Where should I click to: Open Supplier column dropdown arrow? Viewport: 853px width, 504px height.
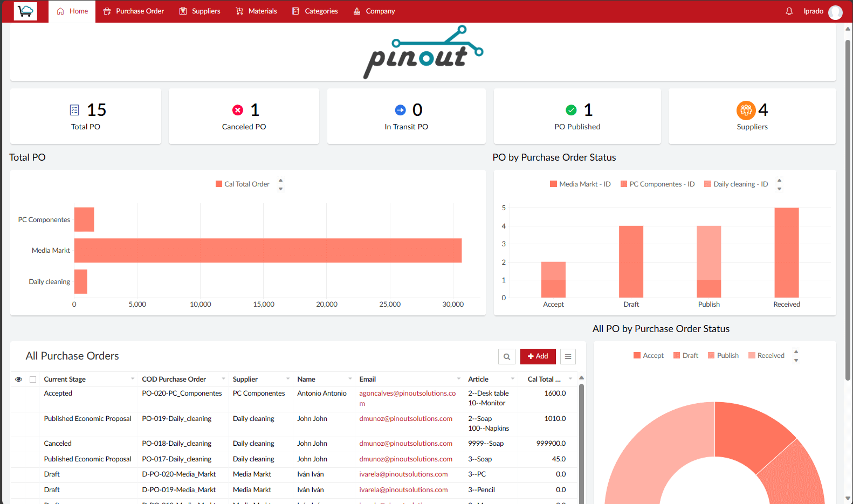click(288, 379)
